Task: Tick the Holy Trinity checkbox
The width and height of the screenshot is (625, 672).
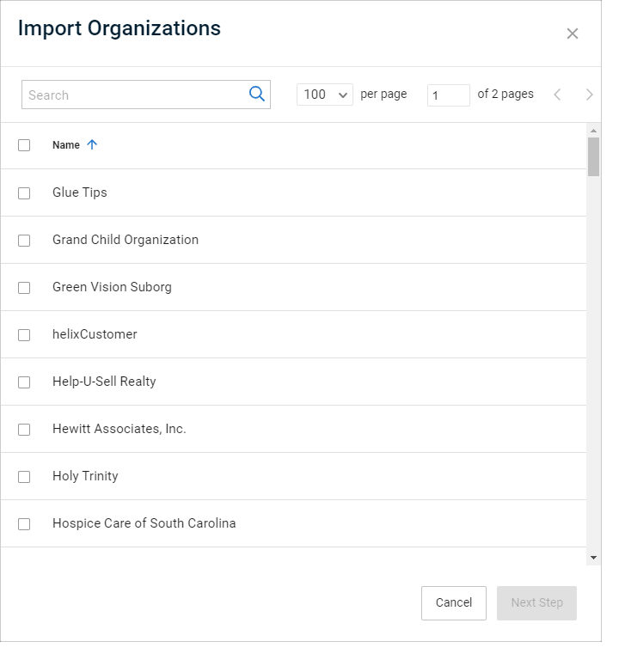Action: pyautogui.click(x=24, y=477)
